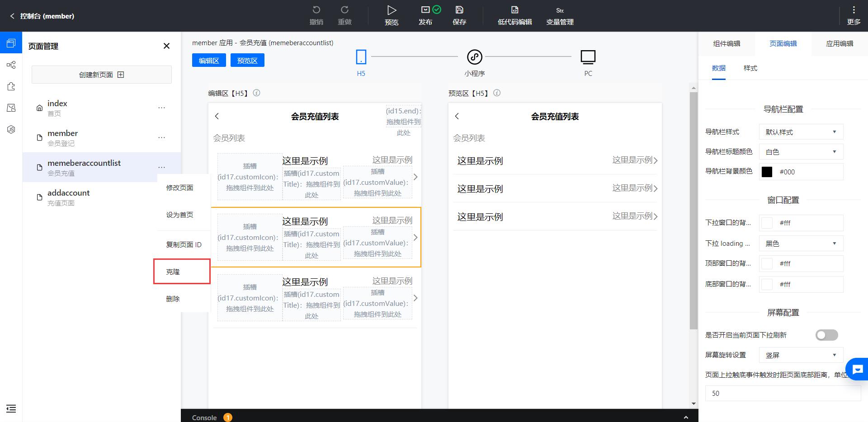Click back arrow in edit area header
Image resolution: width=868 pixels, height=422 pixels.
click(217, 116)
